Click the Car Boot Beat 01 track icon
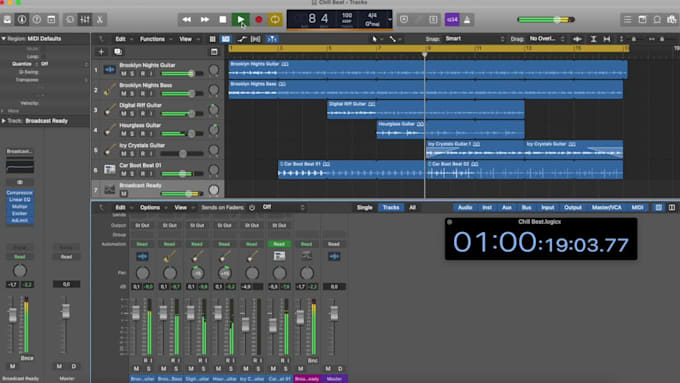The image size is (680, 383). (x=109, y=170)
